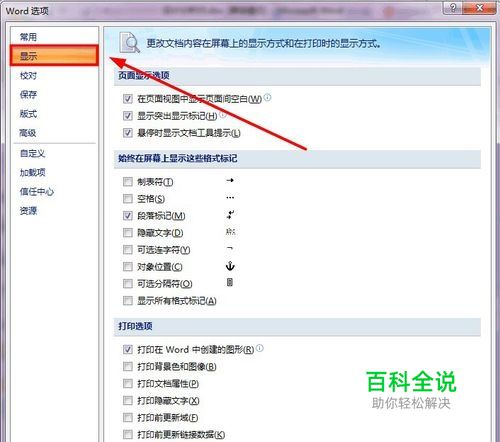
Task: Toggle 悬停时显示文档工具提示 checkbox
Action: tap(128, 133)
